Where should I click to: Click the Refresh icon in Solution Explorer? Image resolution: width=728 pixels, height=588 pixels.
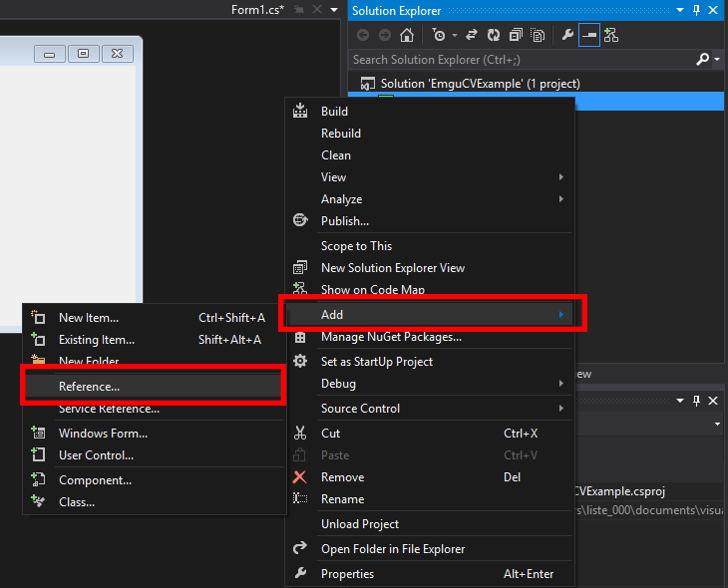pos(494,35)
